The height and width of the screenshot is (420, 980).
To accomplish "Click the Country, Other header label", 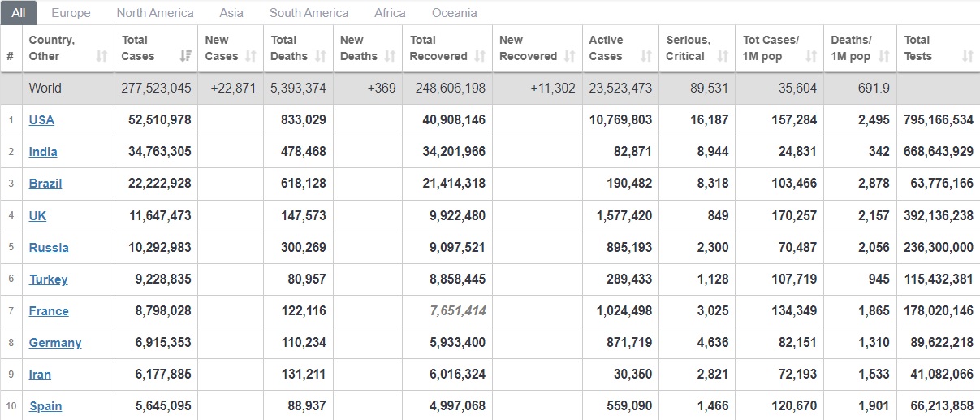I will pyautogui.click(x=52, y=48).
